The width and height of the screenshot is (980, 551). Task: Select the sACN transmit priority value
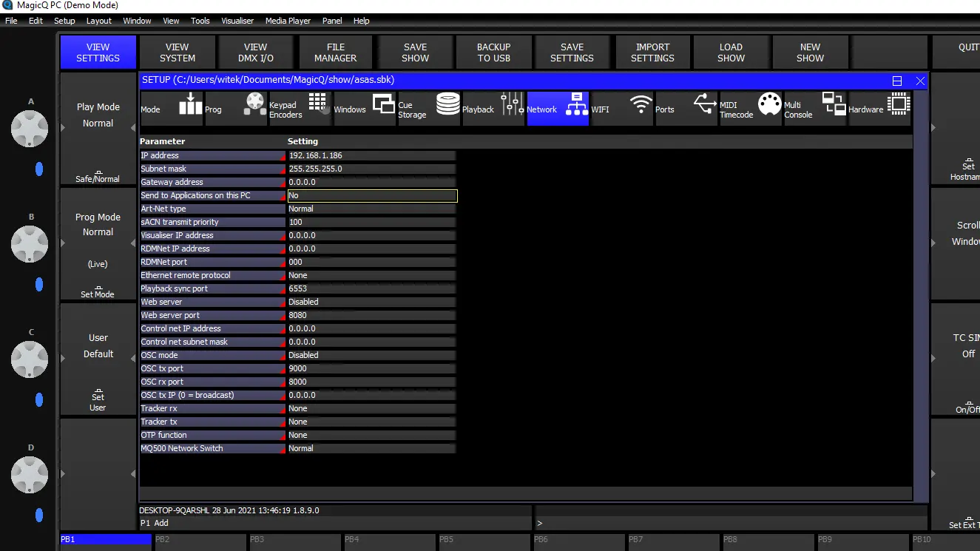371,222
